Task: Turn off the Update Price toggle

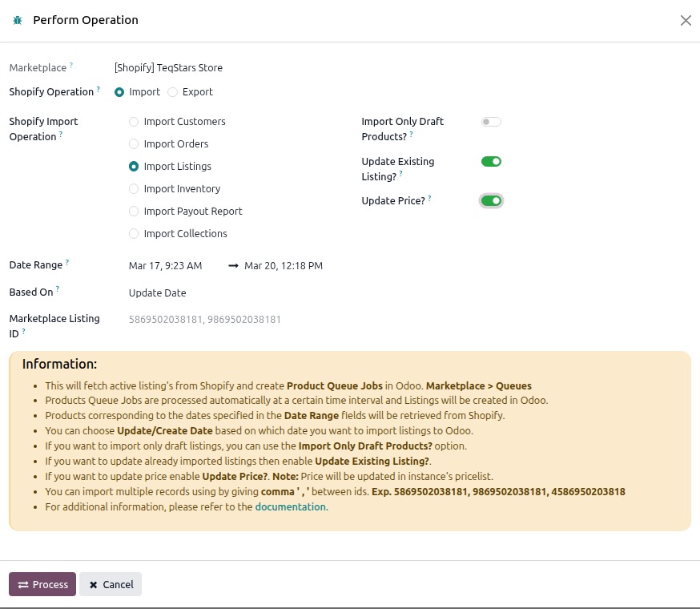Action: (491, 201)
